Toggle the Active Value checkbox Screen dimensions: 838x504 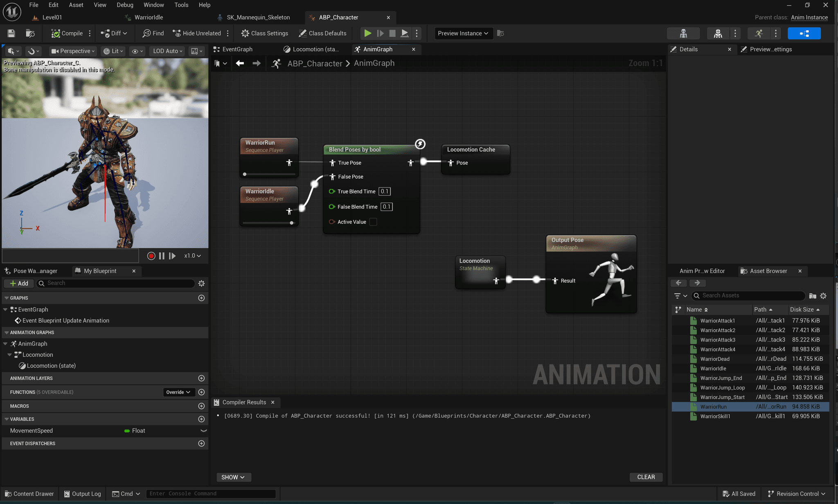point(373,222)
